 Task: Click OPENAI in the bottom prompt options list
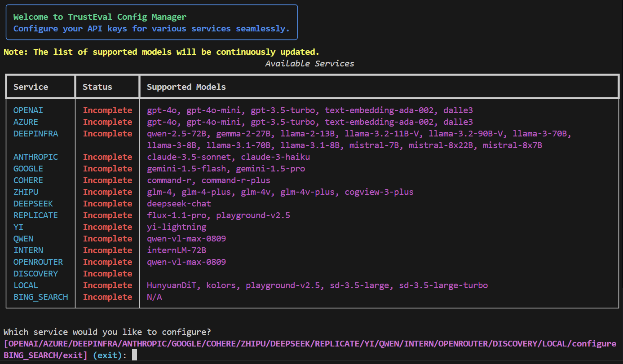(23, 344)
